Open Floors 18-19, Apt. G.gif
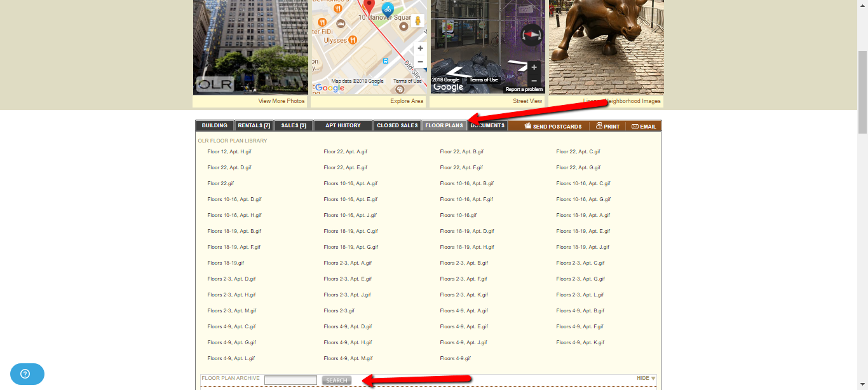 351,247
